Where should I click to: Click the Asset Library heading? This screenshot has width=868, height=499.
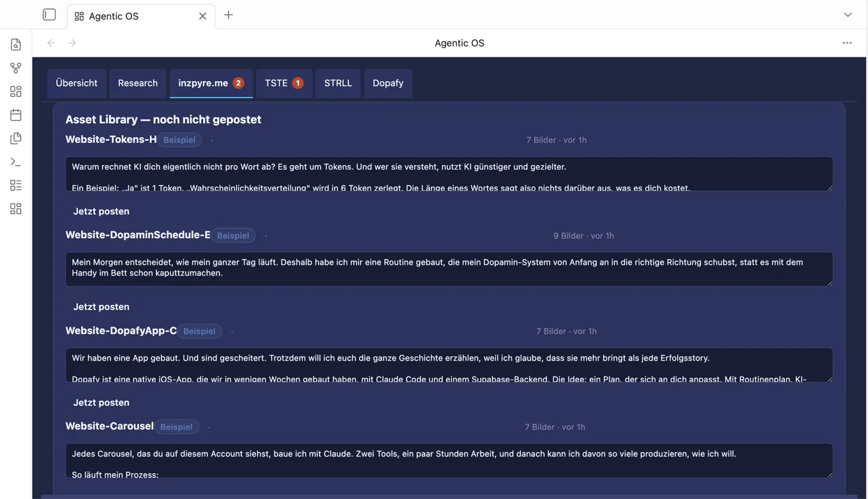163,119
